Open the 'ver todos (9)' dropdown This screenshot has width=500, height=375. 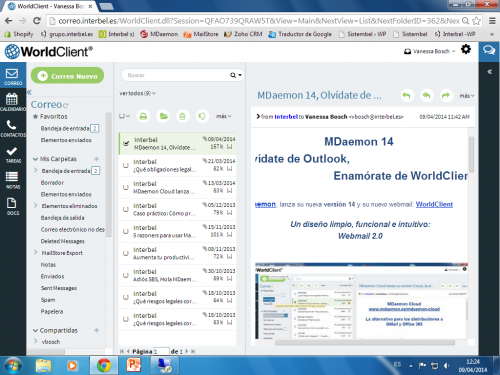[138, 93]
